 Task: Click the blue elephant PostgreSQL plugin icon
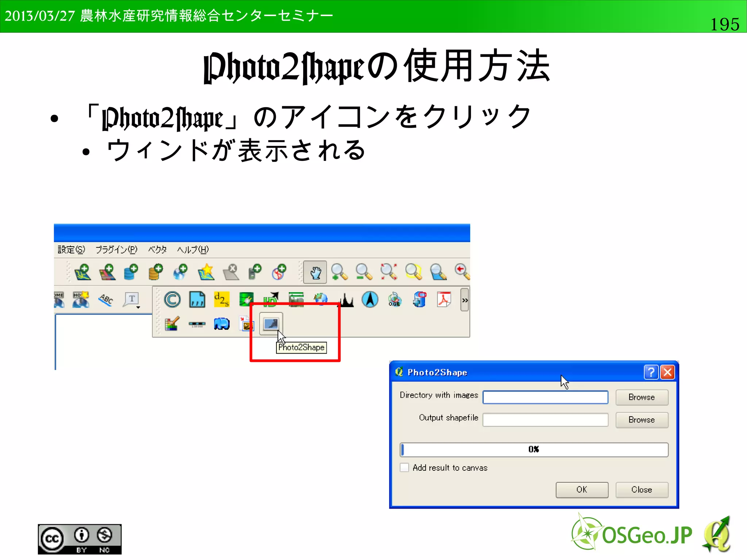coord(221,324)
